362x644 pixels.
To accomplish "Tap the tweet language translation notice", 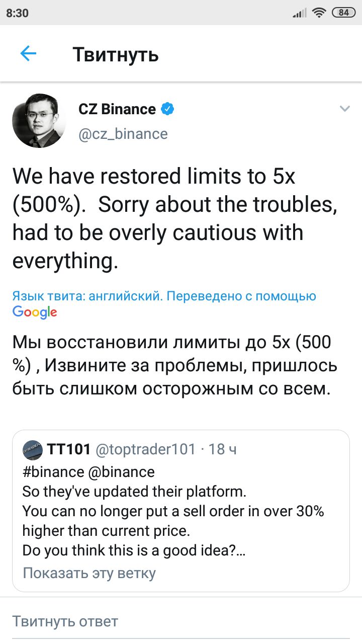I will (x=164, y=296).
